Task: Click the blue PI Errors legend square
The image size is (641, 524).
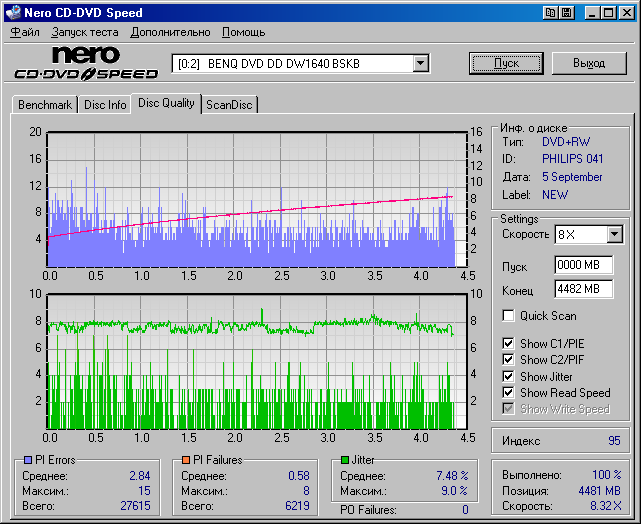Action: pyautogui.click(x=28, y=460)
